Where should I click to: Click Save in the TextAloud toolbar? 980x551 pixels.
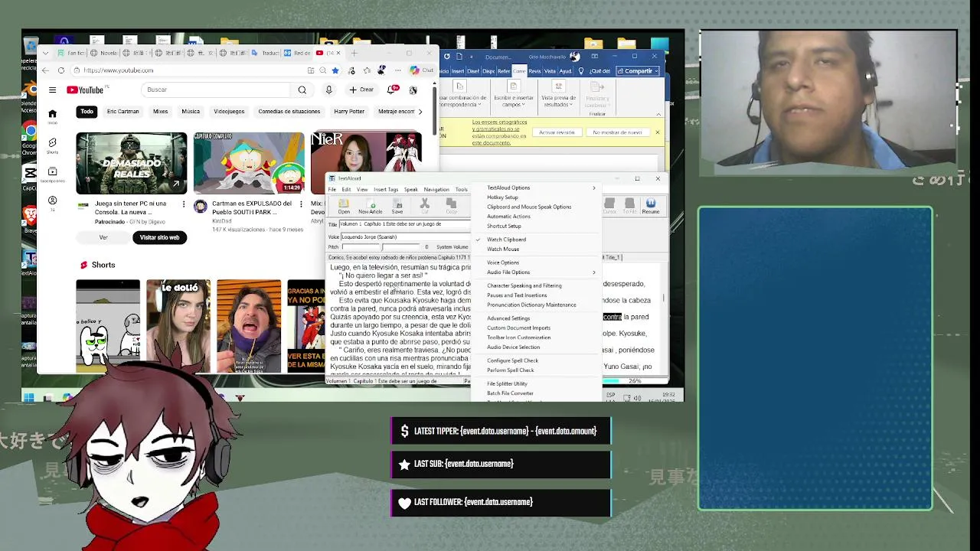397,207
